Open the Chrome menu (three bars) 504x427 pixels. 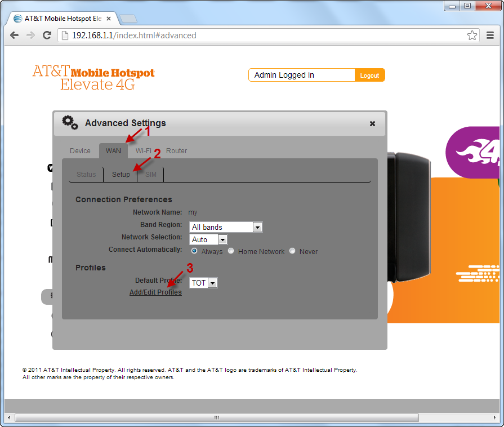[490, 35]
